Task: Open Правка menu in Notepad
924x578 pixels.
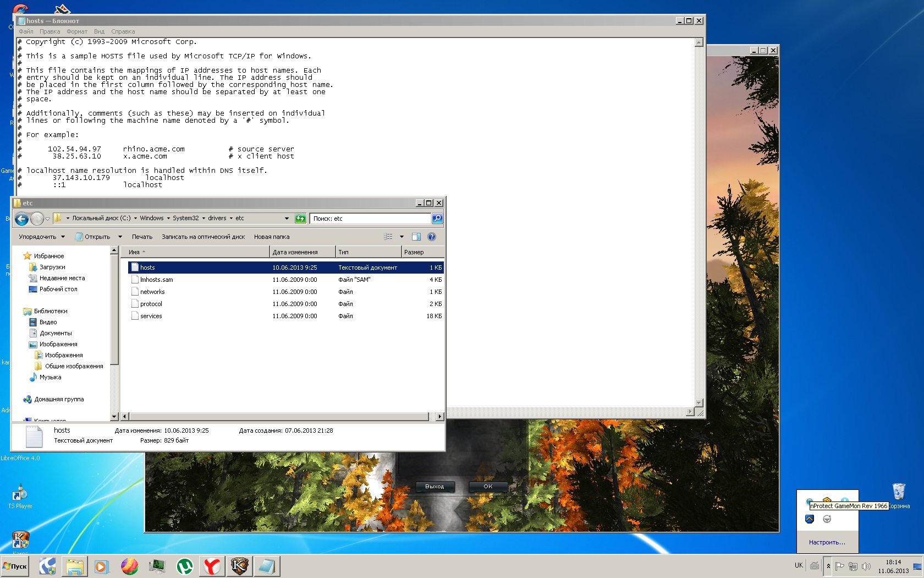Action: (x=50, y=31)
